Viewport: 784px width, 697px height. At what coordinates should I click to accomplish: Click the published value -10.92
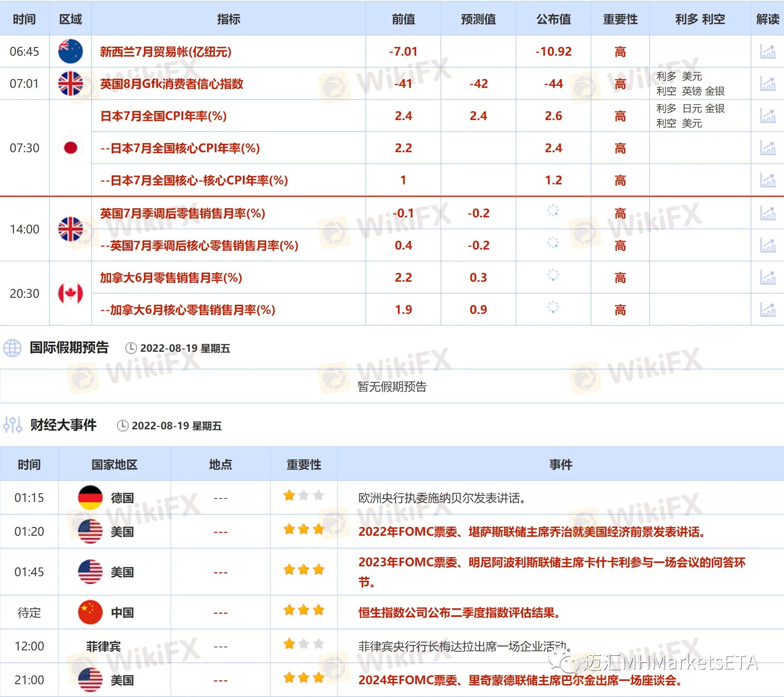click(553, 52)
